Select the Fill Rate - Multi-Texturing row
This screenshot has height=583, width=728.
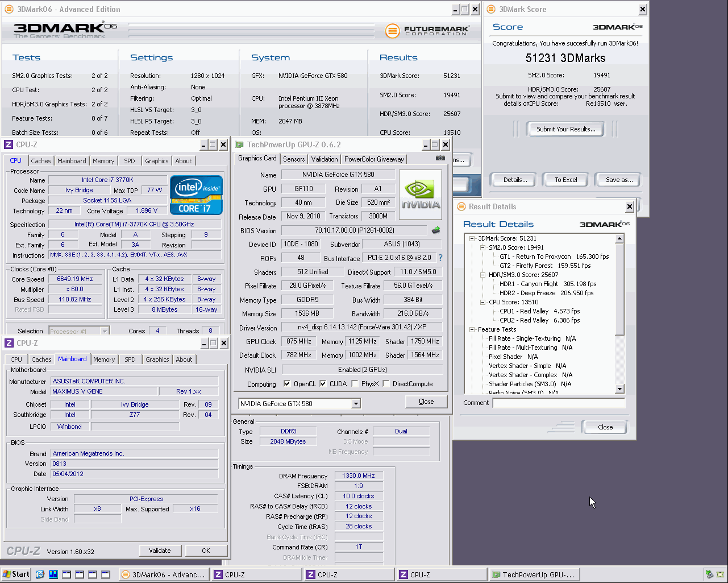point(530,348)
